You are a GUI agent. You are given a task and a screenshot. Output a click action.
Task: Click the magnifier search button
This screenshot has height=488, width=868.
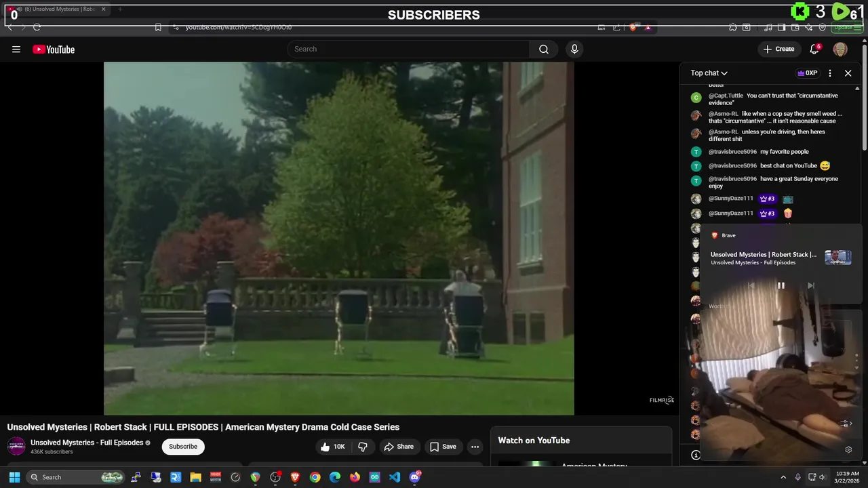(544, 49)
